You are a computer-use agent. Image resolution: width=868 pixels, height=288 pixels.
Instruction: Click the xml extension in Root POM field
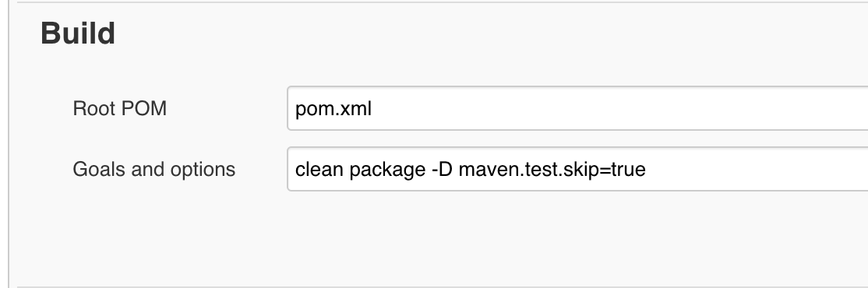click(x=355, y=108)
